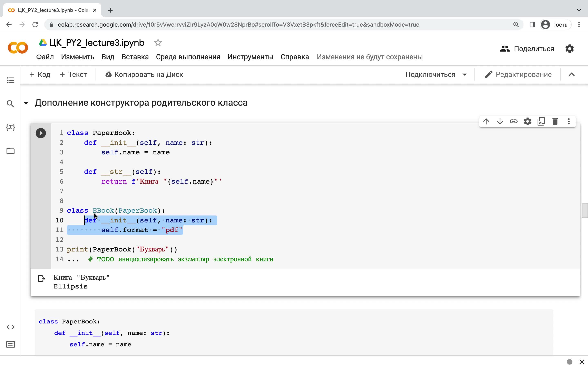Image resolution: width=588 pixels, height=368 pixels.
Task: Open files folder sidebar icon
Action: click(10, 151)
